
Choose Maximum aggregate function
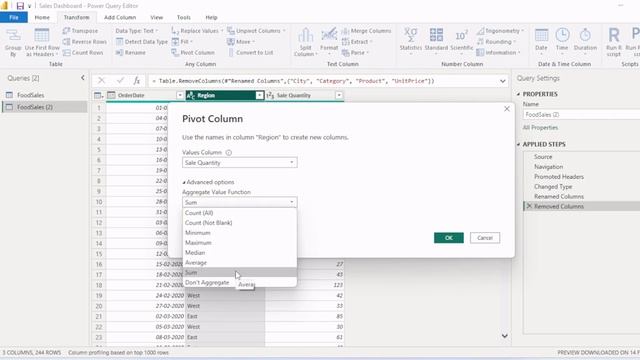(x=240, y=243)
